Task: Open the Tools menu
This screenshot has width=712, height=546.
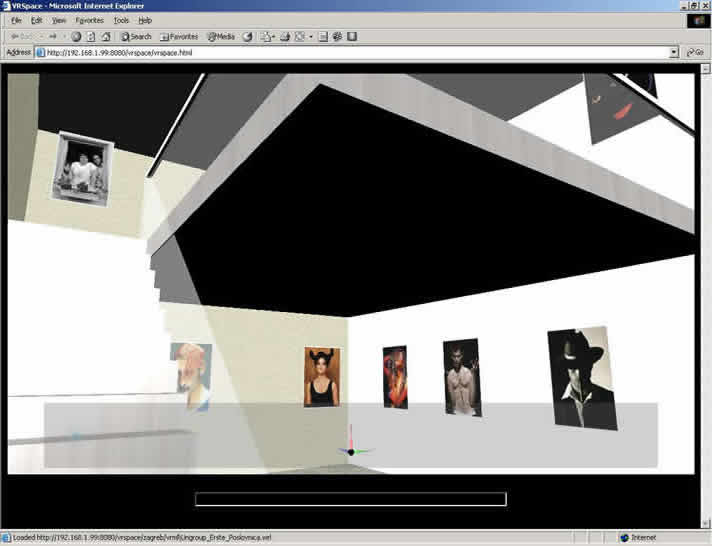Action: click(x=121, y=20)
